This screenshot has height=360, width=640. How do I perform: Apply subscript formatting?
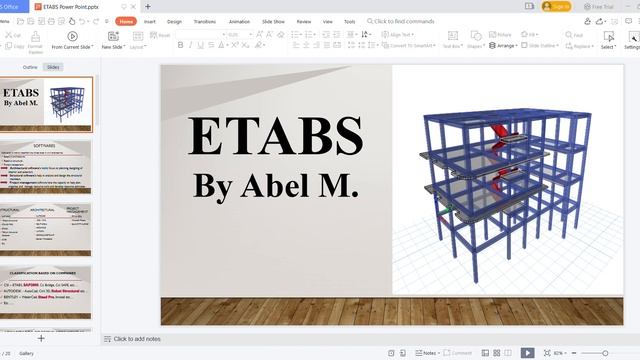coord(245,45)
